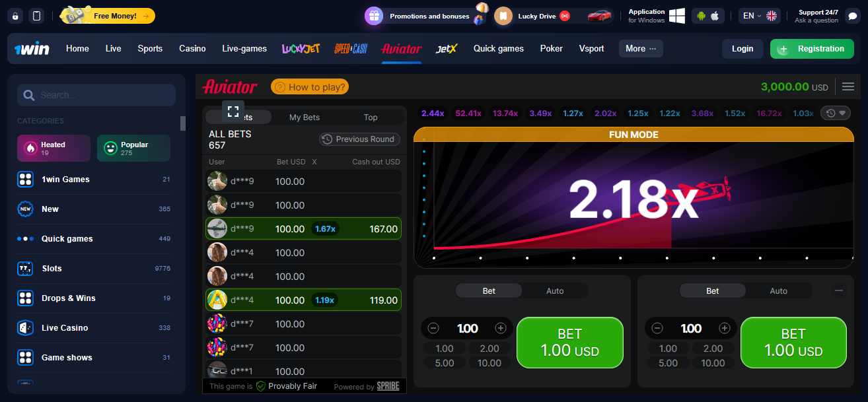Open the Support 24/7 chat bubble
Screen dimensions: 868x402
(x=852, y=16)
